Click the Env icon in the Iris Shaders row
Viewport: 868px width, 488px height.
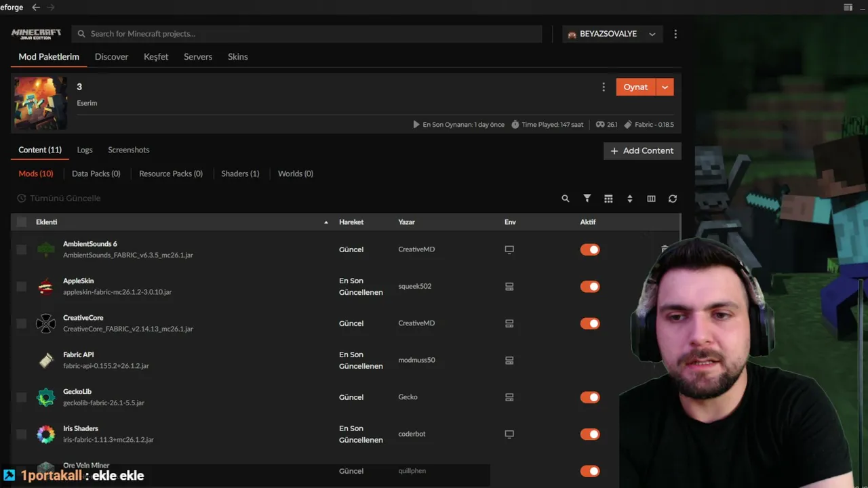[x=509, y=434]
